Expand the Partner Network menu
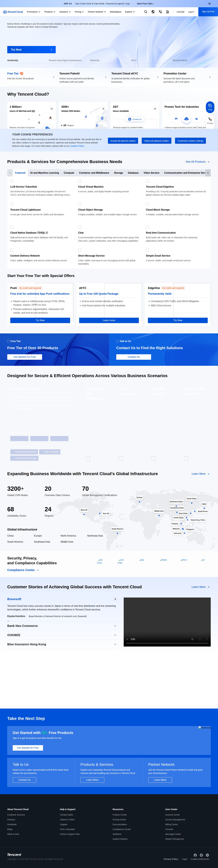The width and height of the screenshot is (218, 868). 97,12
